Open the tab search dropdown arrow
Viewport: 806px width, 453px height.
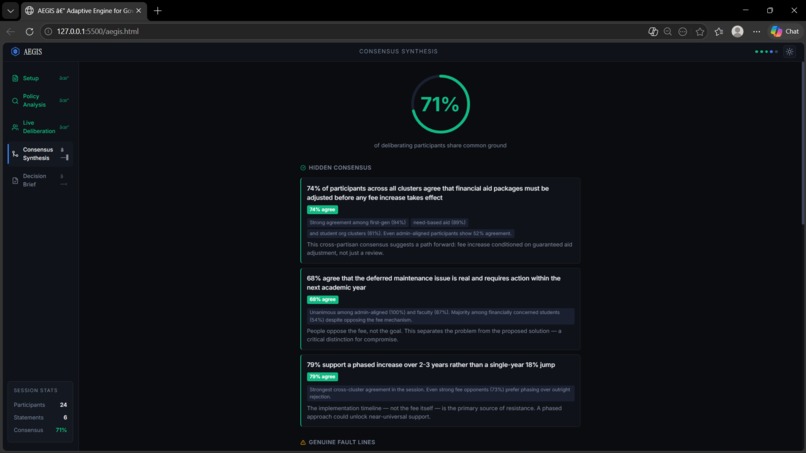coord(10,10)
